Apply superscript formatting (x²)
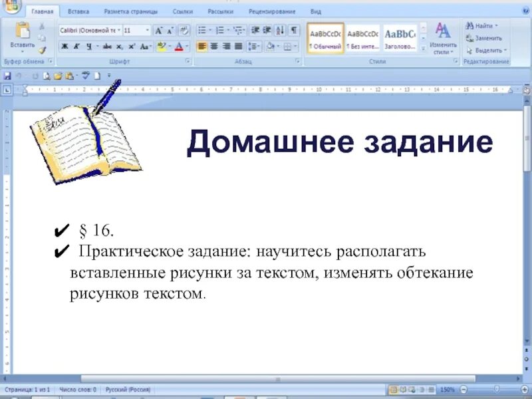Image resolution: width=532 pixels, height=399 pixels. [x=132, y=47]
